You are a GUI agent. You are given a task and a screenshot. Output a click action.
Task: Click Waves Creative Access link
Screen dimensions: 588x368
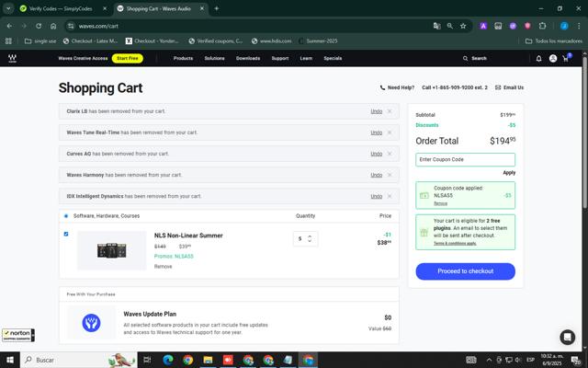tap(83, 58)
